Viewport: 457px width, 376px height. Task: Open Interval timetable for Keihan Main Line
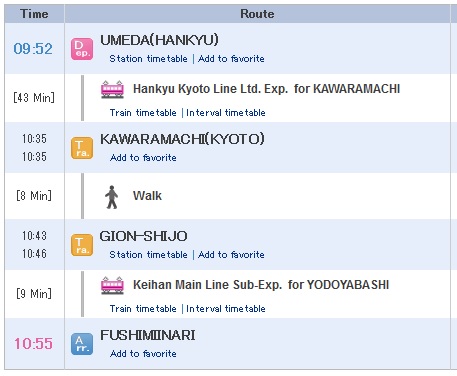point(226,309)
